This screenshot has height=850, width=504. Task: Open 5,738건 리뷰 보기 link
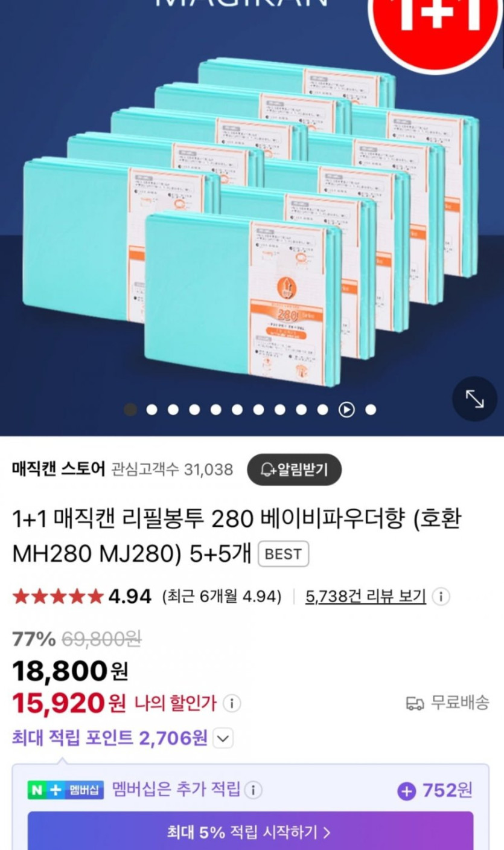366,597
